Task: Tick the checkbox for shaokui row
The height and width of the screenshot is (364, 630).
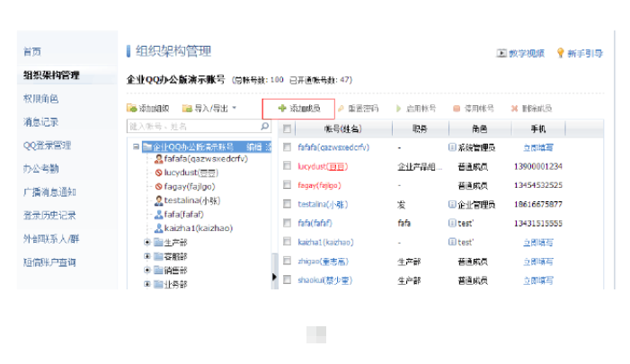Action: (287, 280)
